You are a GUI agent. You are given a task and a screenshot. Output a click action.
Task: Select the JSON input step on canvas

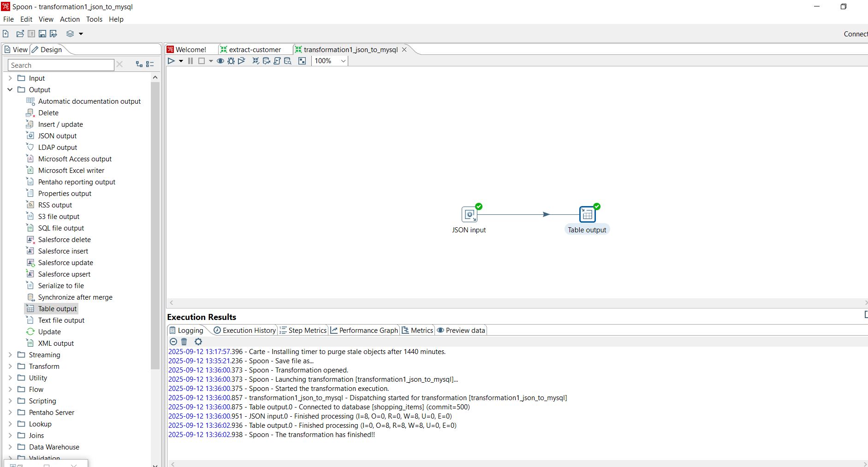470,214
